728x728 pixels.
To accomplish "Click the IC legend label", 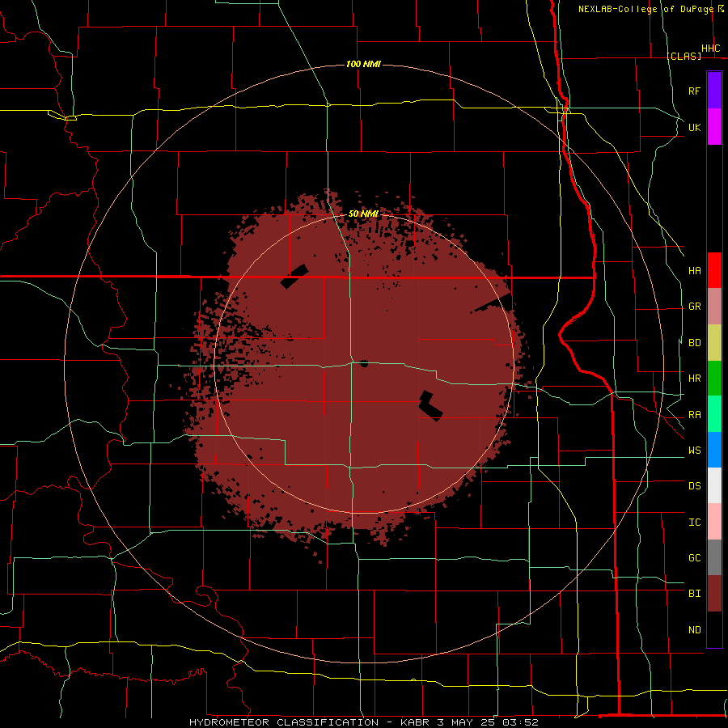I will [694, 523].
